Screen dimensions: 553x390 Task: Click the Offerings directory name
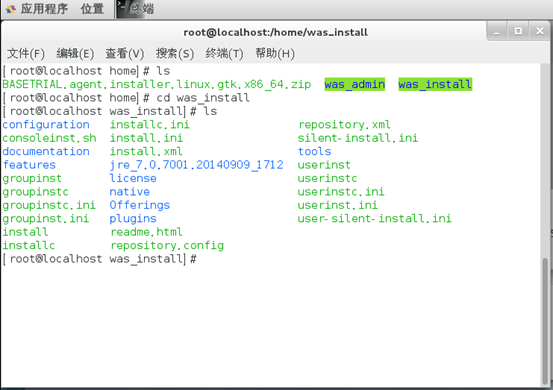pyautogui.click(x=140, y=205)
